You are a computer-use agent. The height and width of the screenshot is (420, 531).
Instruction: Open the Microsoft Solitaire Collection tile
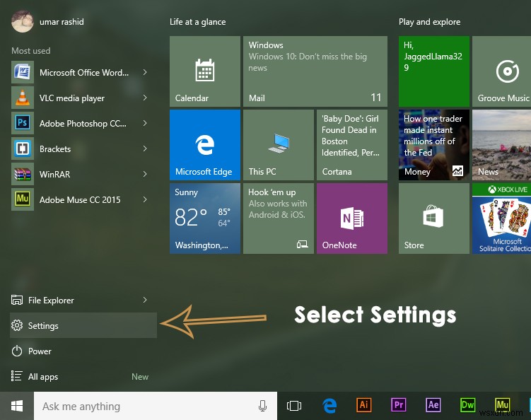point(503,218)
